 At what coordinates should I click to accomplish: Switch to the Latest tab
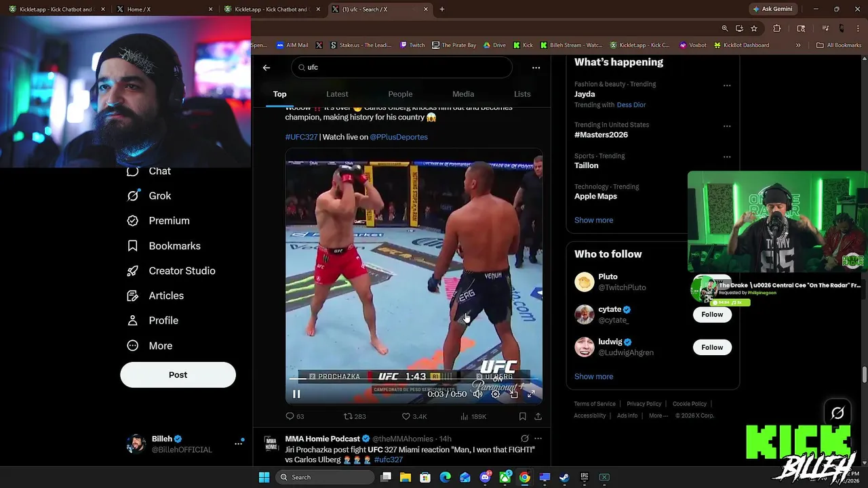[337, 94]
